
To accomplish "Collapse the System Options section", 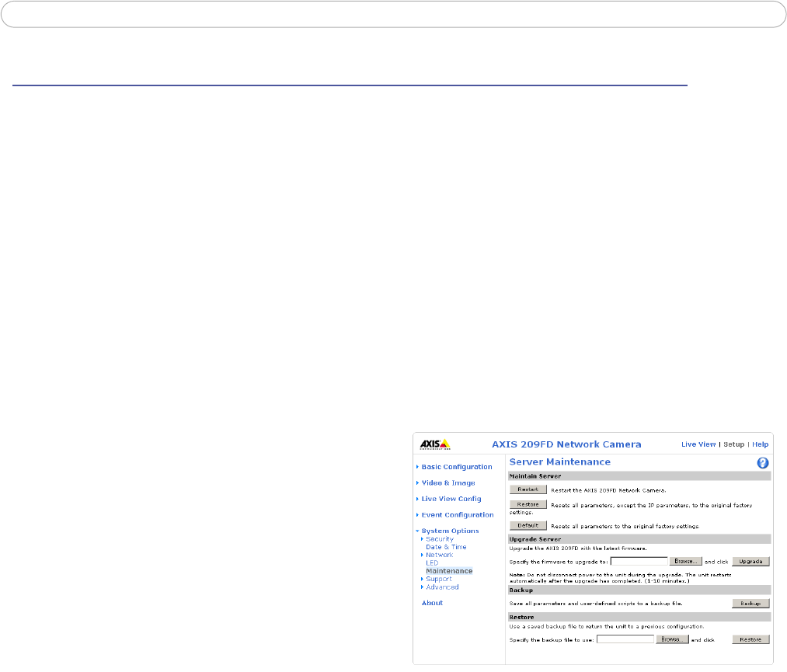I will (x=450, y=531).
